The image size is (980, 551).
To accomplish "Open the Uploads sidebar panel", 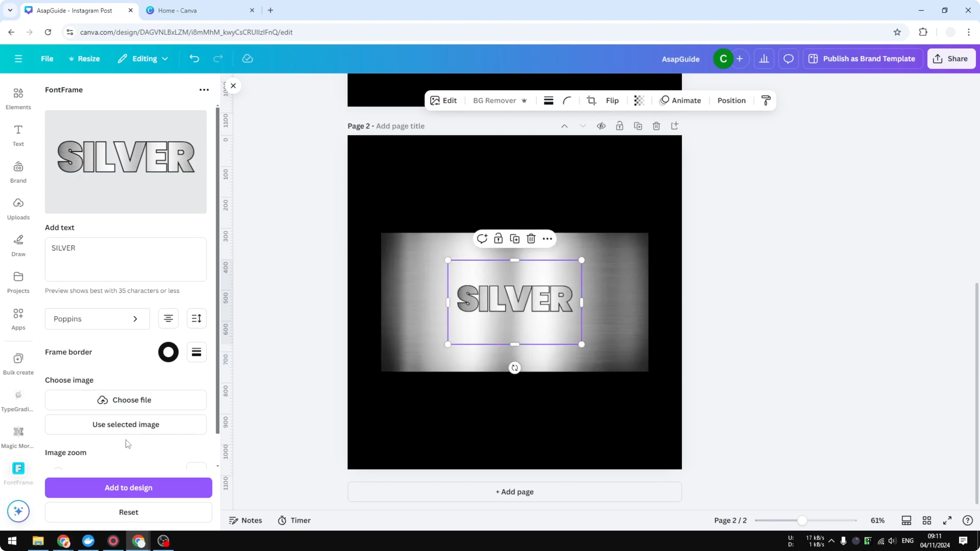I will tap(18, 209).
